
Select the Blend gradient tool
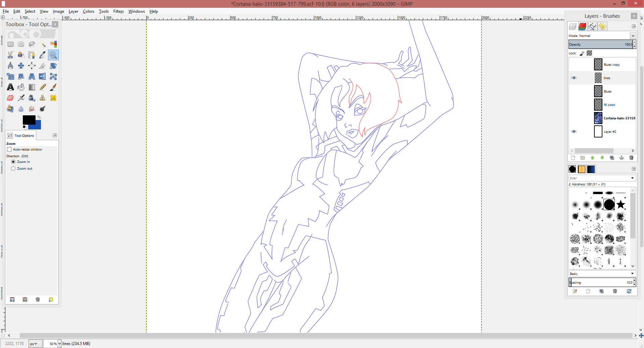(x=32, y=87)
